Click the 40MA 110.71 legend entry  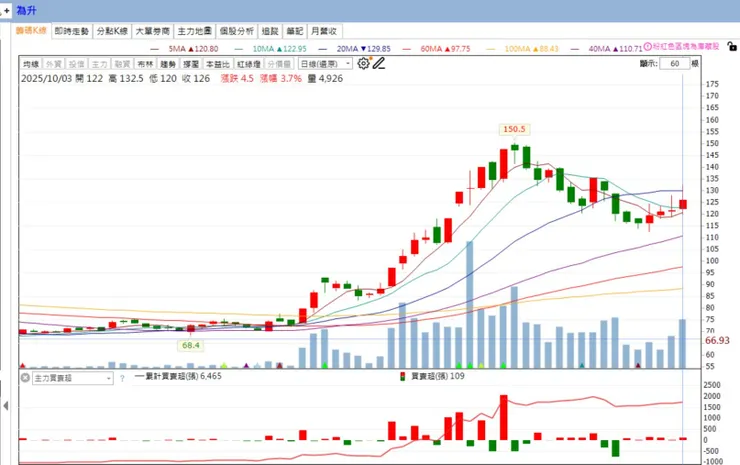tap(606, 49)
